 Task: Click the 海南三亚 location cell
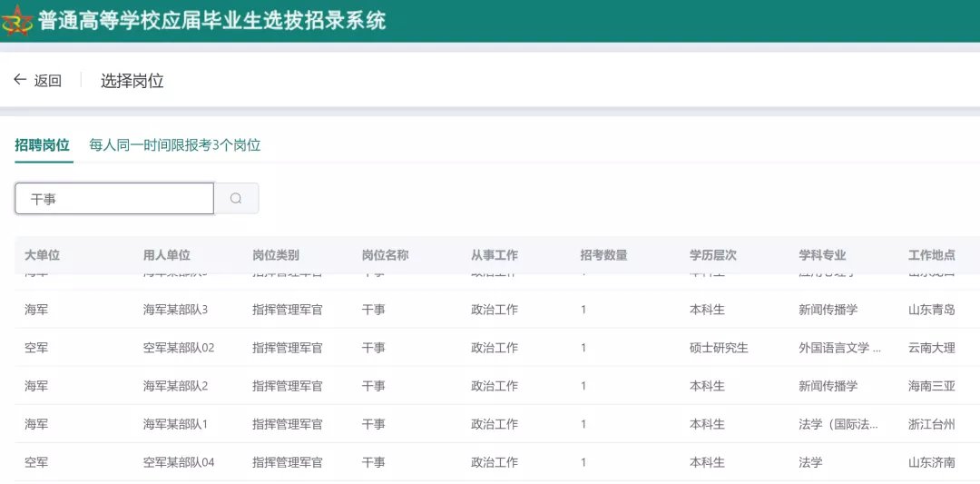tap(932, 386)
